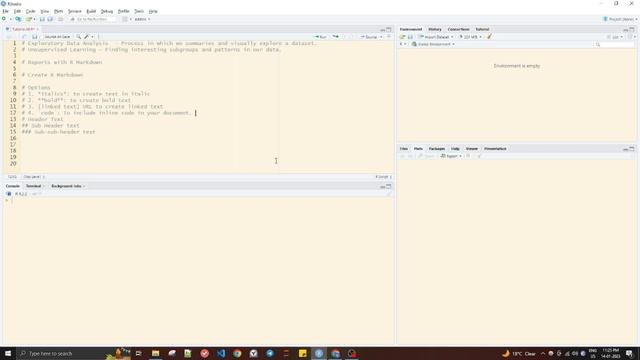Click the code tools magic wand icon
This screenshot has height=360, width=640.
pyautogui.click(x=87, y=37)
